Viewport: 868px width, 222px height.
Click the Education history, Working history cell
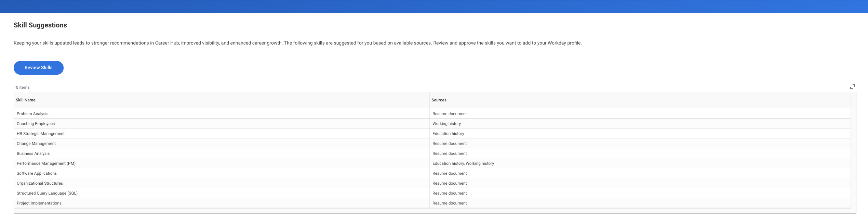tap(463, 163)
